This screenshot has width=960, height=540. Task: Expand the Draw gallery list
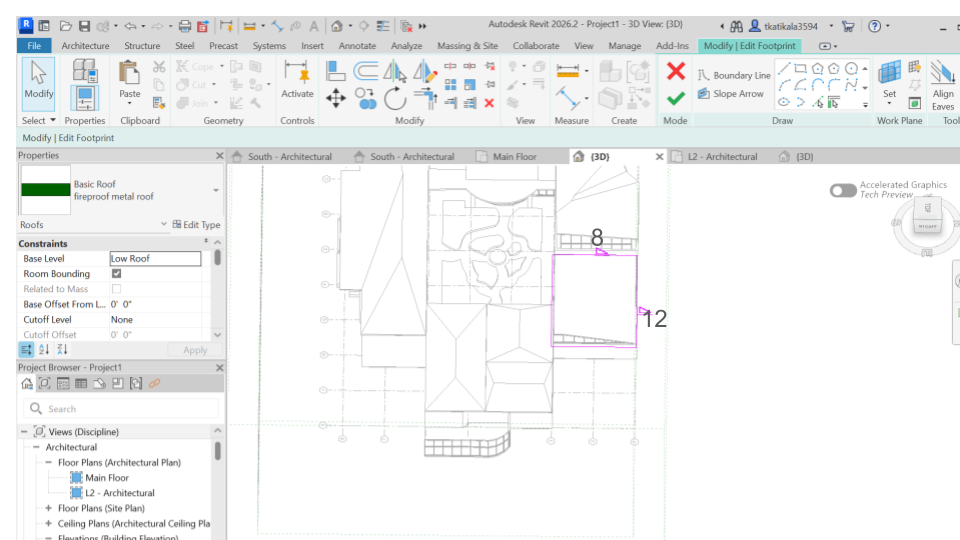tap(865, 105)
